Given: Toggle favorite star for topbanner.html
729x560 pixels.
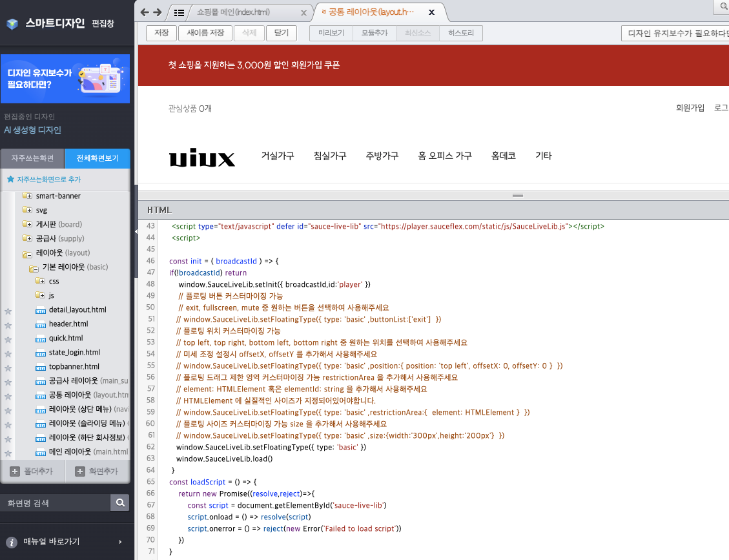Looking at the screenshot, I should tap(8, 368).
